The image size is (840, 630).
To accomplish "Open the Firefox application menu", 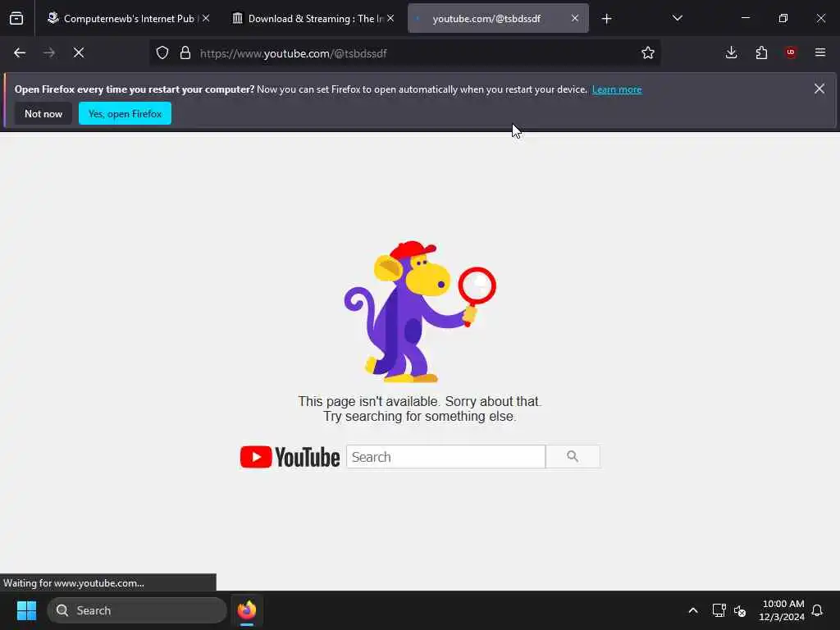I will [x=820, y=52].
